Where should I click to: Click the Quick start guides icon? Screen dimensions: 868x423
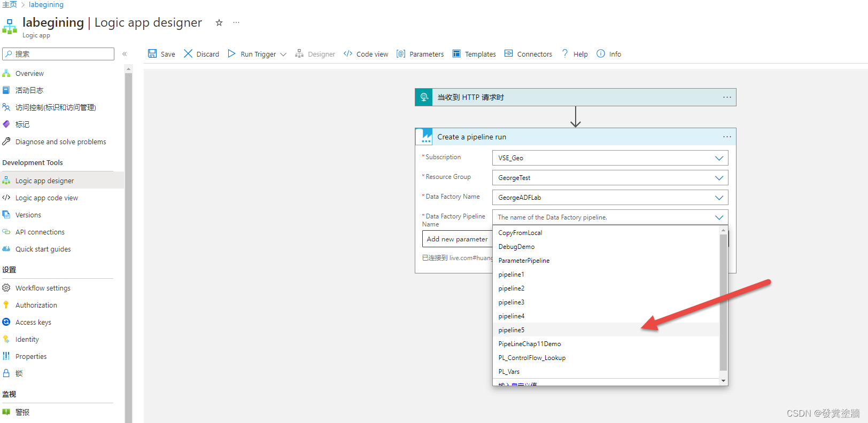click(x=6, y=249)
